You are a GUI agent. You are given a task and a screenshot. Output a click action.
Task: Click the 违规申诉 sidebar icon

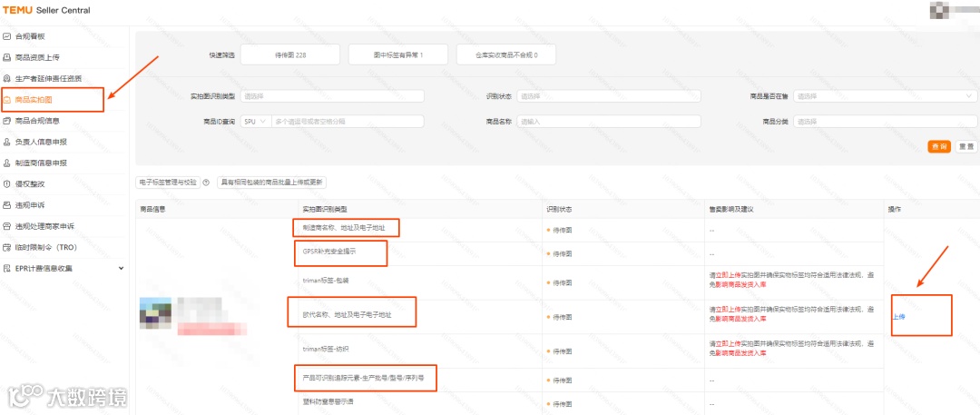(x=7, y=204)
